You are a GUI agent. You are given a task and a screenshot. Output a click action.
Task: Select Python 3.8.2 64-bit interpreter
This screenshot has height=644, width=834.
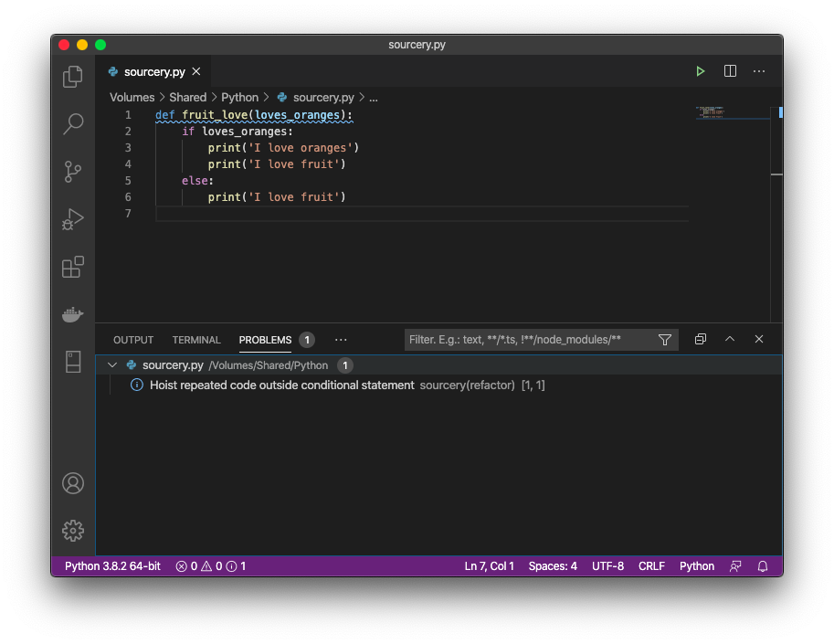112,566
